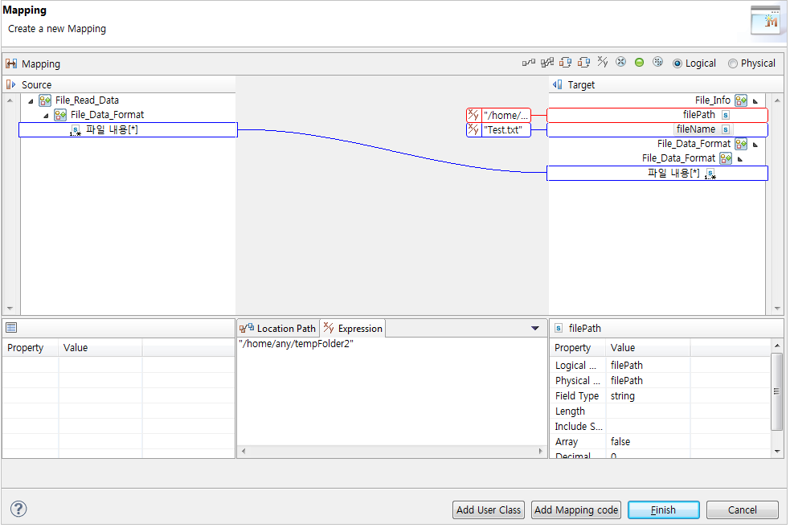790x532 pixels.
Task: Select the create mapping link tool
Action: [529, 62]
